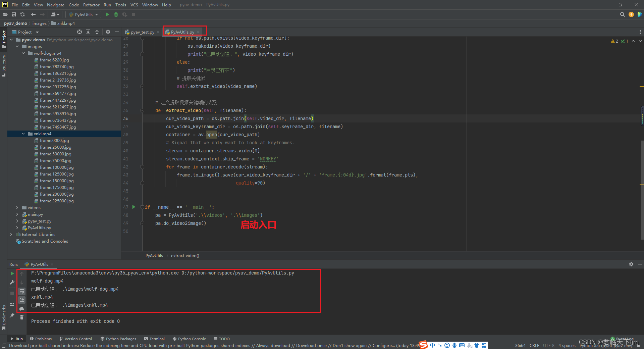Open the Navigate menu
Viewport: 644px width, 349px height.
point(55,5)
